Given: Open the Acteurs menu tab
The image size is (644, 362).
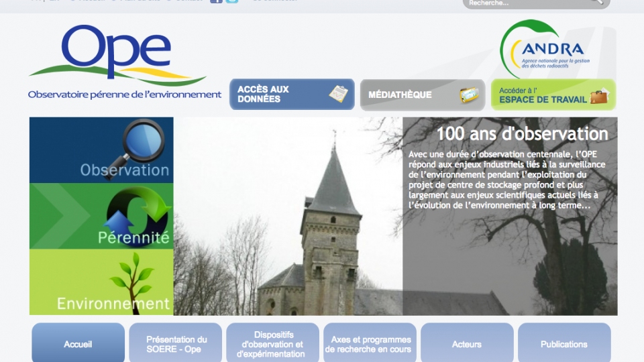Looking at the screenshot, I should [467, 343].
